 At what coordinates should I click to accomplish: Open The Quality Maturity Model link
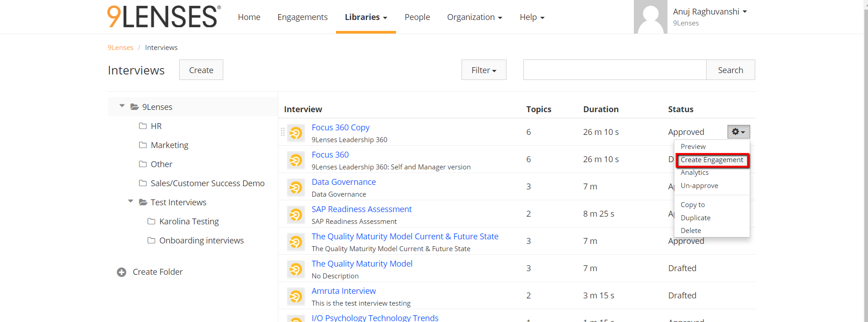coord(362,264)
